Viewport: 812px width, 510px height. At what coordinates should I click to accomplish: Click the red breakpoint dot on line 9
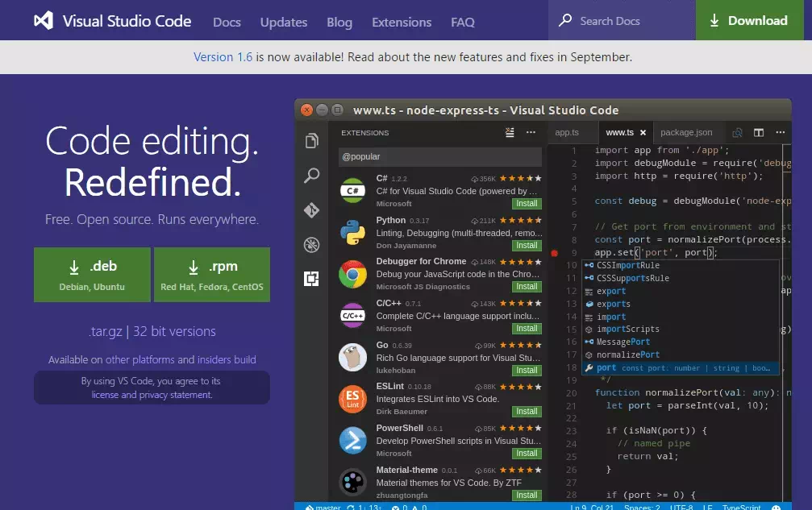pyautogui.click(x=554, y=254)
